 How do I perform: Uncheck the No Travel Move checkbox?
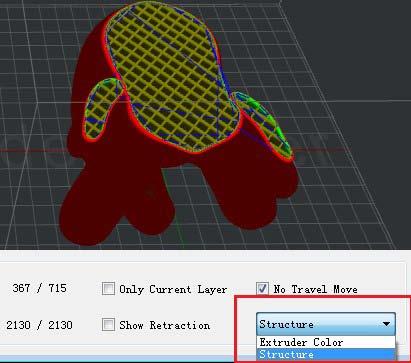262,288
